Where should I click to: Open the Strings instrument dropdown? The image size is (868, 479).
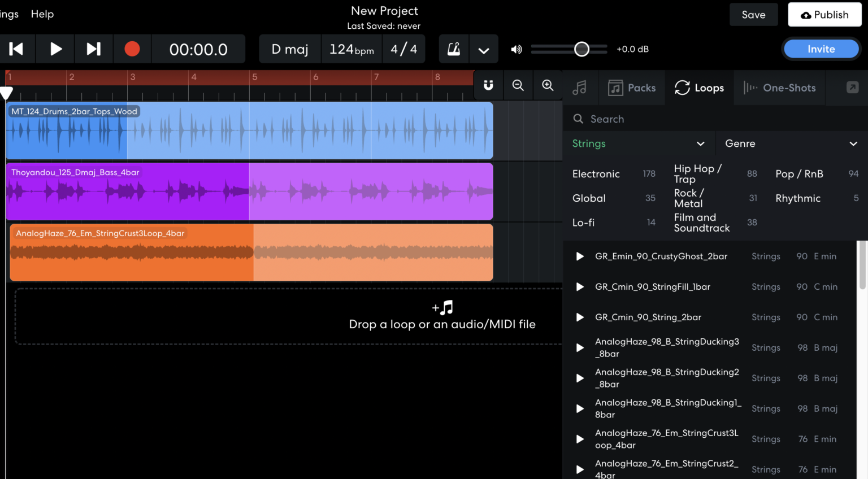click(639, 143)
